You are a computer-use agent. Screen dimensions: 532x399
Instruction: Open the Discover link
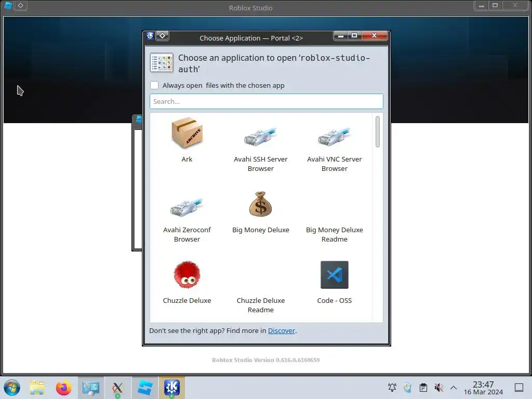pos(281,330)
